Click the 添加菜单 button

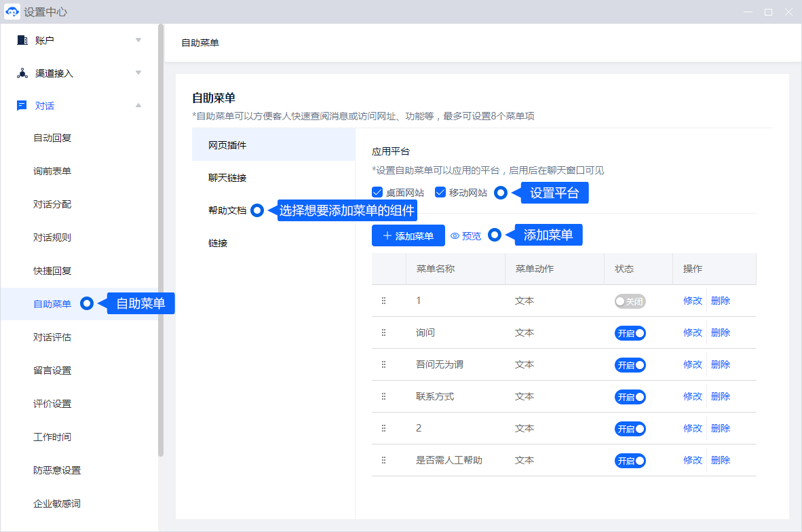click(x=408, y=235)
